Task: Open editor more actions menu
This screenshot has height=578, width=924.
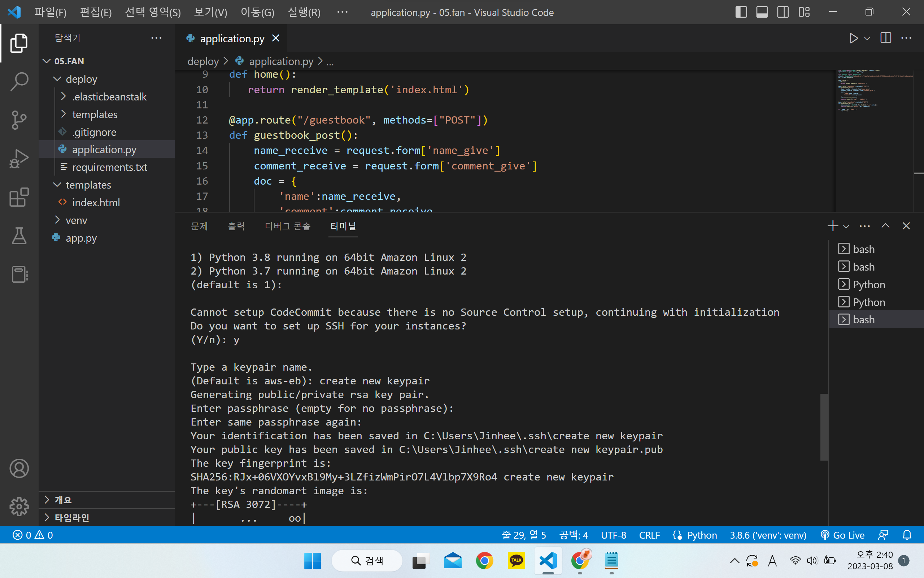Action: coord(906,38)
